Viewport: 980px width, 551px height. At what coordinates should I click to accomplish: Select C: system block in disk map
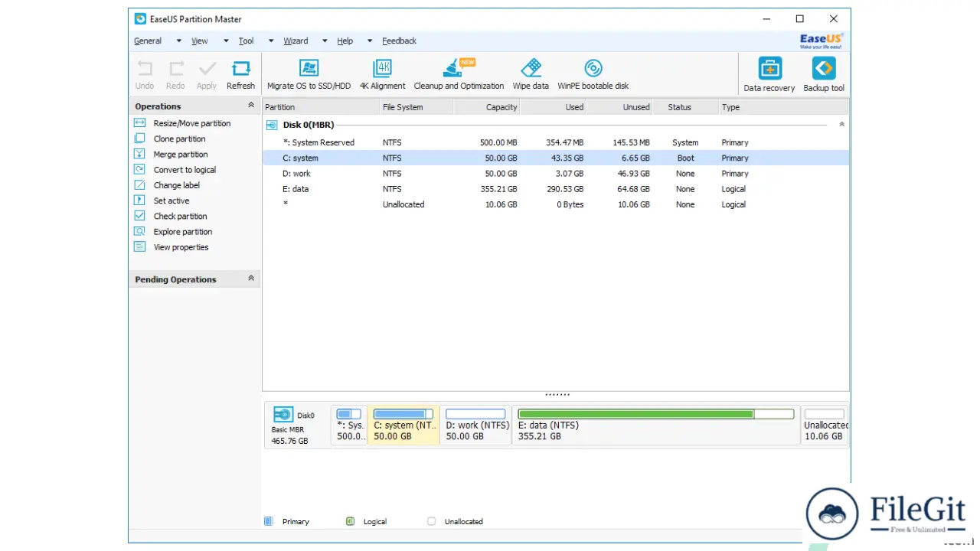tap(403, 425)
